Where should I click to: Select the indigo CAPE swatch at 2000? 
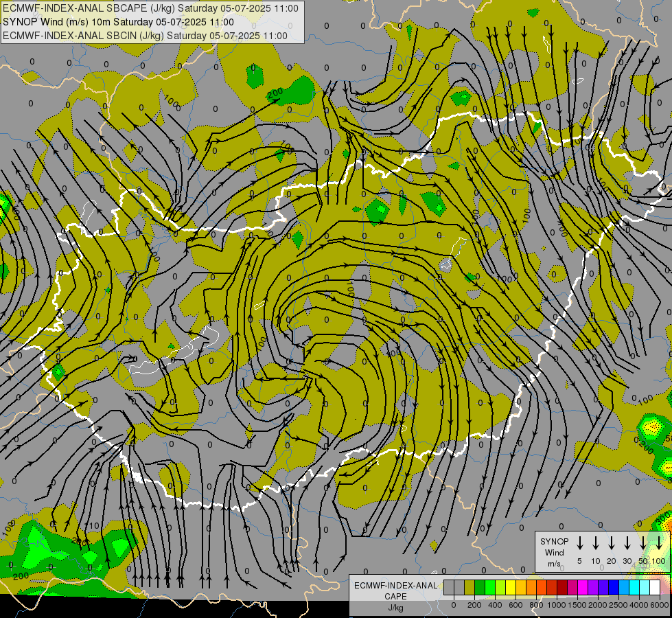click(603, 588)
